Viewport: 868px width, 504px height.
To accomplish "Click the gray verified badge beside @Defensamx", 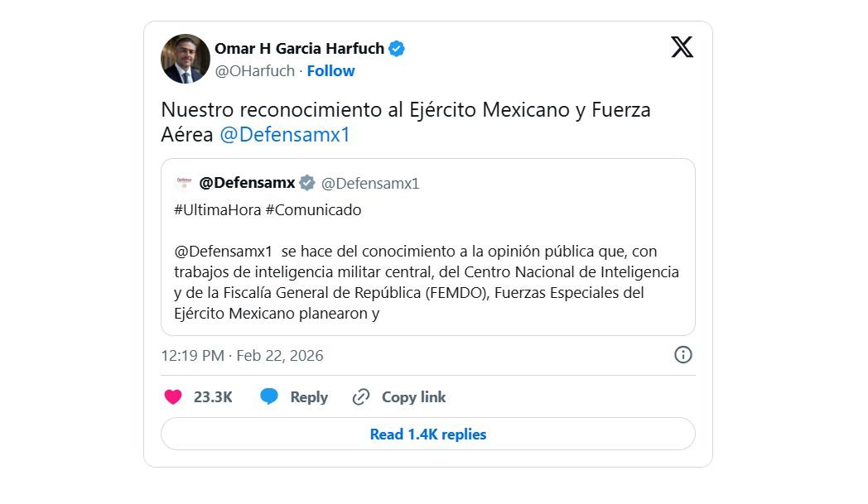I will (307, 183).
